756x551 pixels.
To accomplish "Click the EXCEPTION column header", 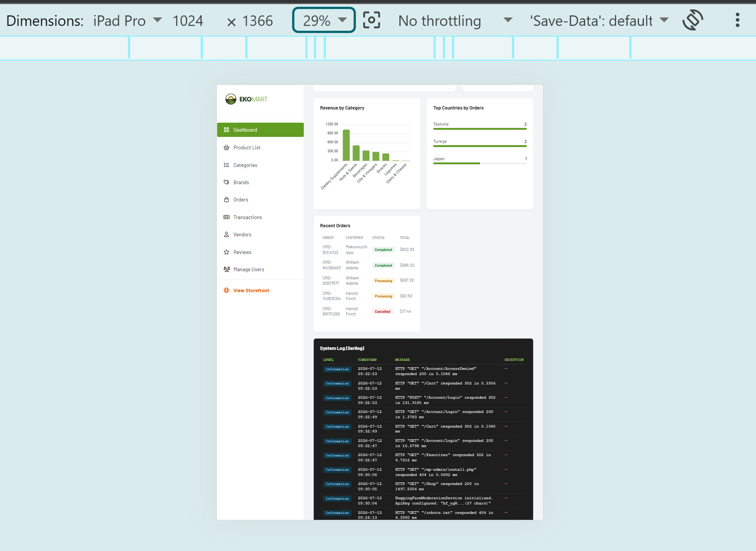I will [x=514, y=360].
